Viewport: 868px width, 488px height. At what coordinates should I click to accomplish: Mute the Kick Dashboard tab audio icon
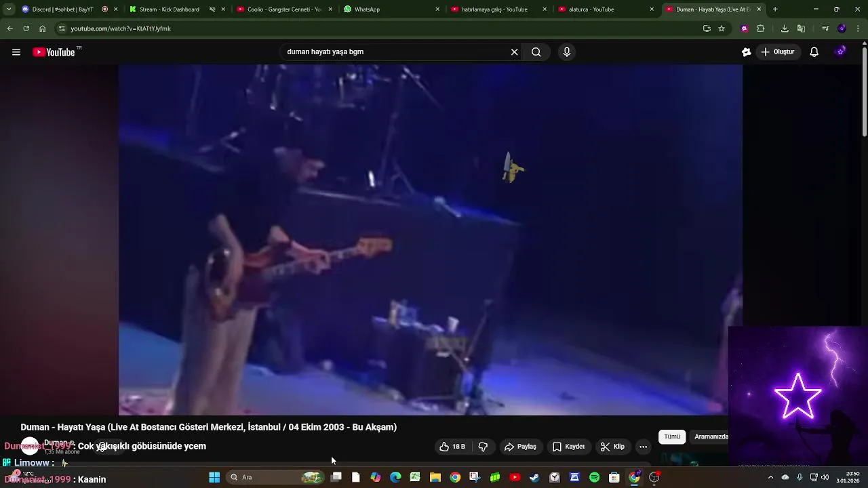(x=212, y=9)
